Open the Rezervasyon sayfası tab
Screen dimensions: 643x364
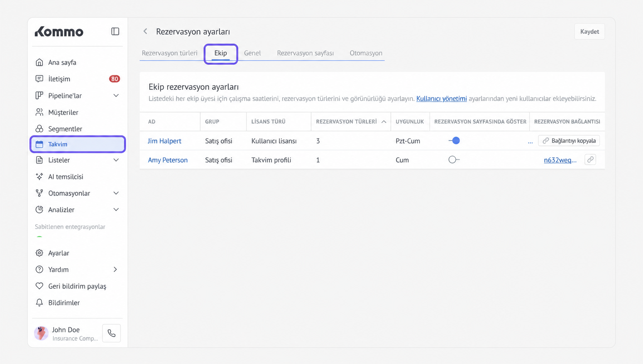(305, 53)
